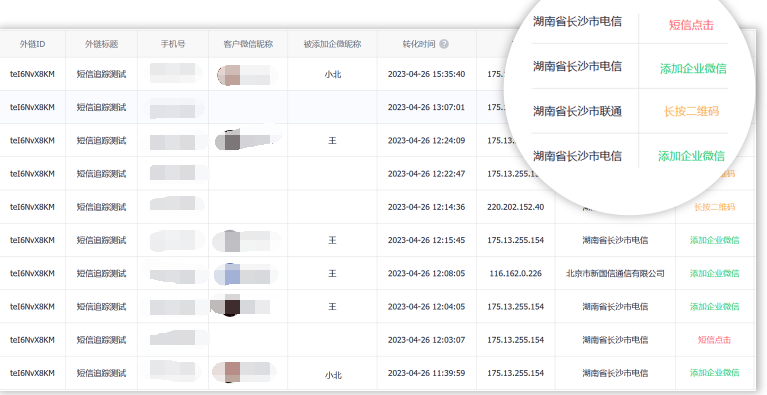Click 添加企业微信 status in the 12:04:05 row

click(715, 307)
